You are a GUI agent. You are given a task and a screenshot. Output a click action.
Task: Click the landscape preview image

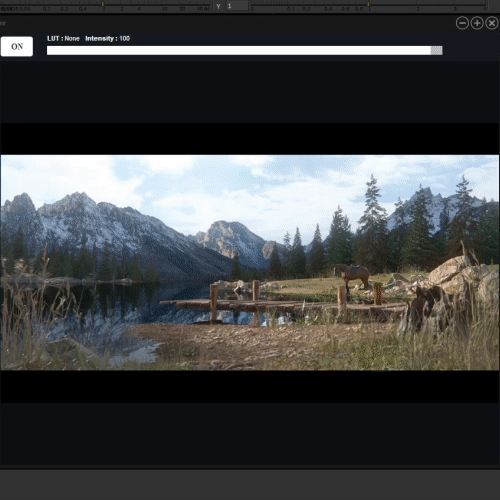pyautogui.click(x=250, y=262)
